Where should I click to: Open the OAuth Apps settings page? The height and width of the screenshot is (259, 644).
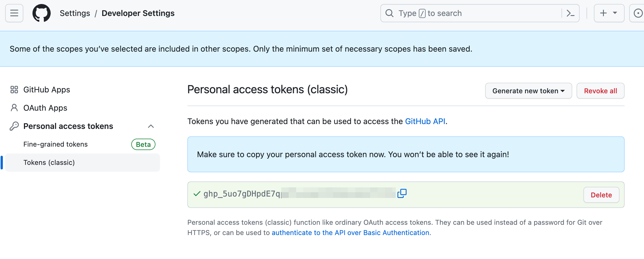45,108
